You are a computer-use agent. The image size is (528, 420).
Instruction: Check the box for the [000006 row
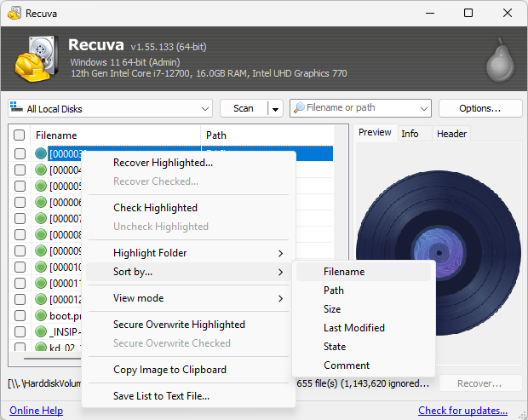pos(20,202)
